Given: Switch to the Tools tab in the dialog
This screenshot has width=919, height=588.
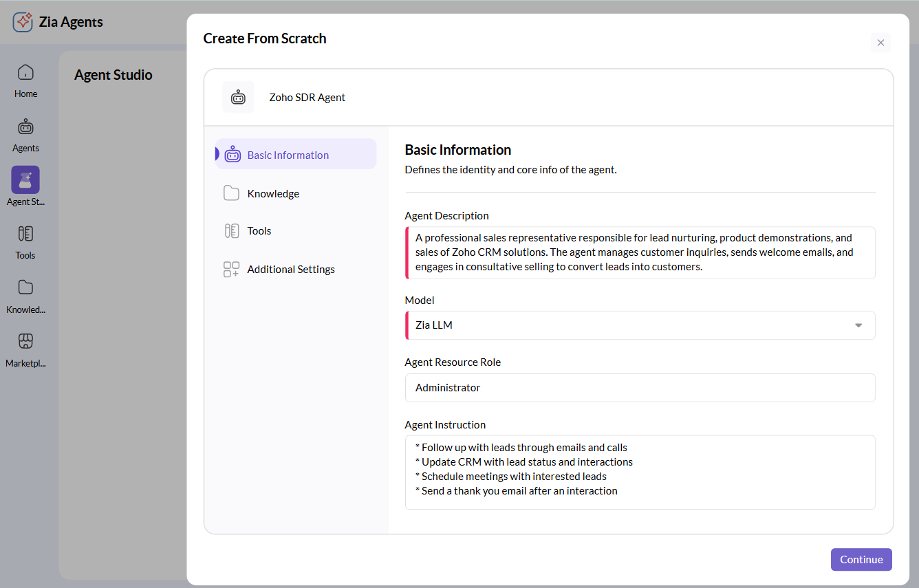Looking at the screenshot, I should point(259,230).
